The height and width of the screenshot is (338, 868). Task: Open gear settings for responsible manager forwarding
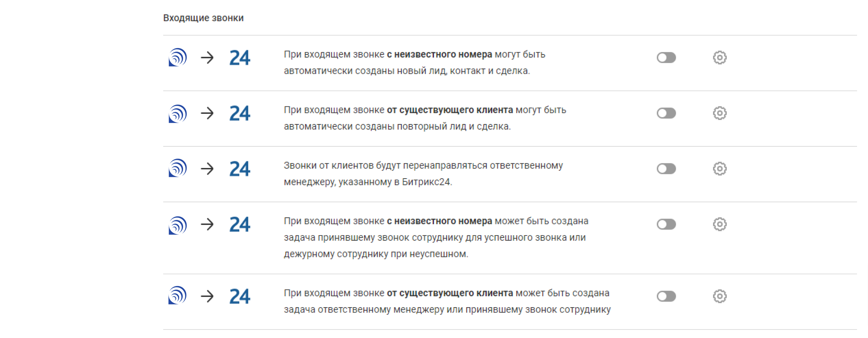tap(720, 169)
